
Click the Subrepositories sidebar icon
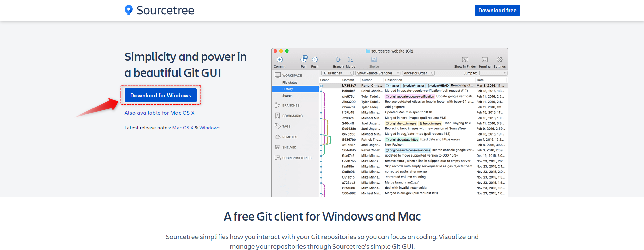[278, 158]
